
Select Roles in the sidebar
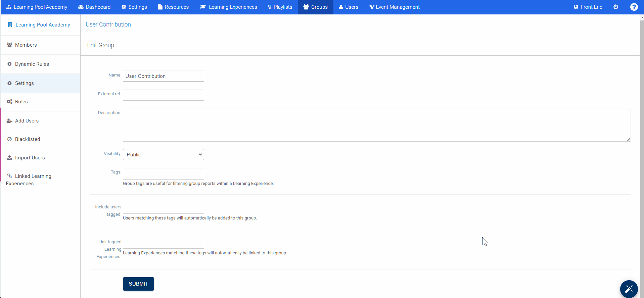click(21, 102)
